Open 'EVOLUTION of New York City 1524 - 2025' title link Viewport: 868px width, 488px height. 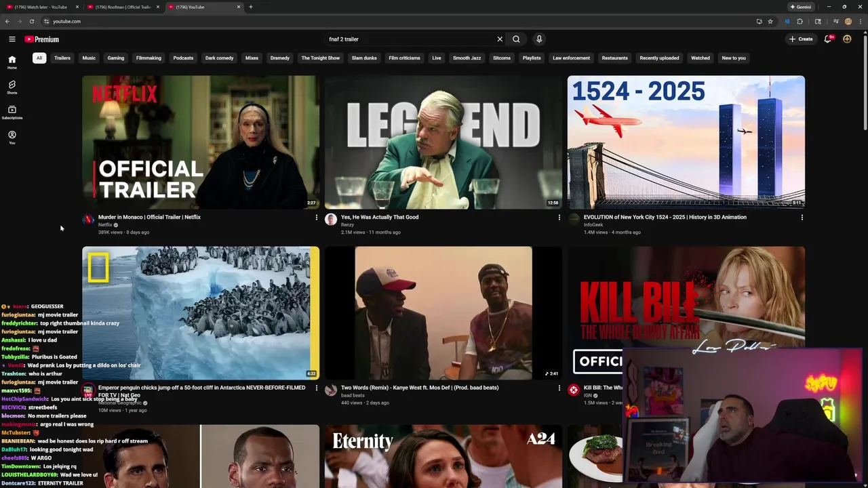[x=665, y=218]
